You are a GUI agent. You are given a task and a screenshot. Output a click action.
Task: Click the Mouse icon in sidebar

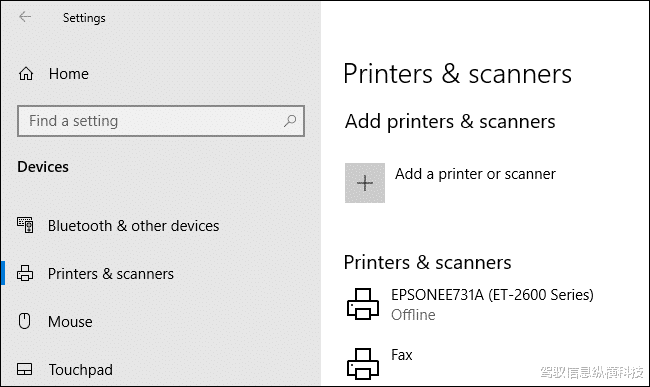(x=24, y=322)
